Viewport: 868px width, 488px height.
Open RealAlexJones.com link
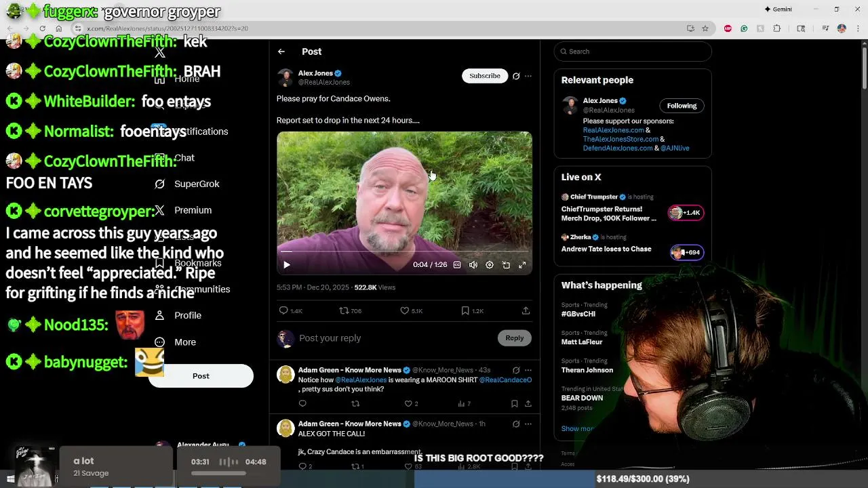pyautogui.click(x=613, y=130)
